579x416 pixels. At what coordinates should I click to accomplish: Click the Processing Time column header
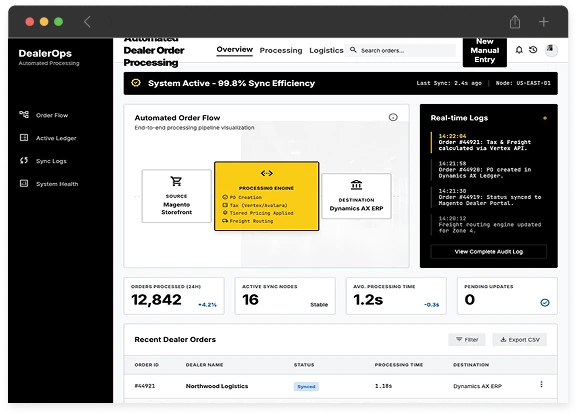(399, 365)
